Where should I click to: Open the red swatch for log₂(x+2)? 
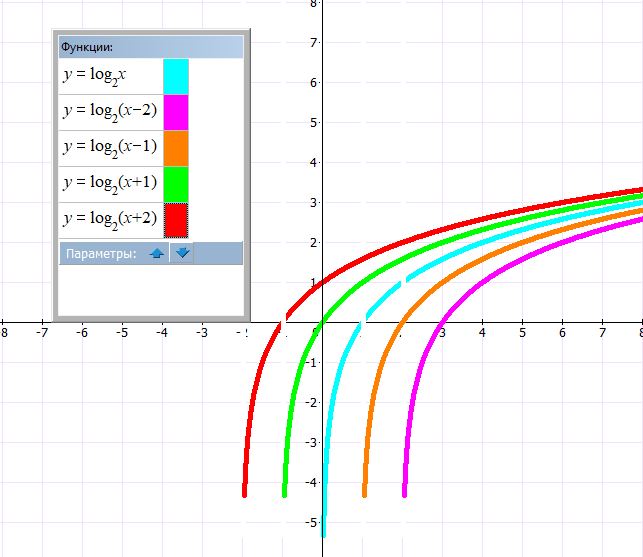click(x=175, y=219)
